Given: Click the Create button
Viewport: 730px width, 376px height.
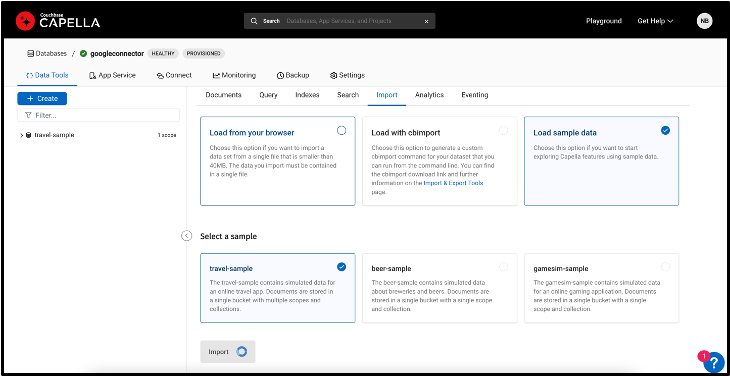Looking at the screenshot, I should 42,99.
